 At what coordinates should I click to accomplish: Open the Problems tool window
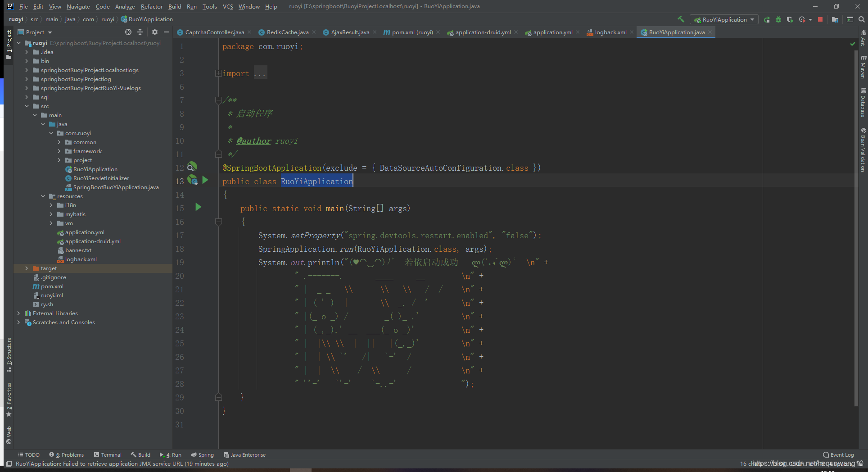tap(67, 455)
